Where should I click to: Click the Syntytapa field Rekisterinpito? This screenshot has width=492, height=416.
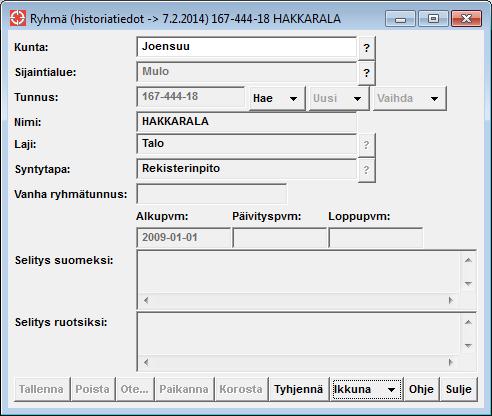click(x=247, y=169)
